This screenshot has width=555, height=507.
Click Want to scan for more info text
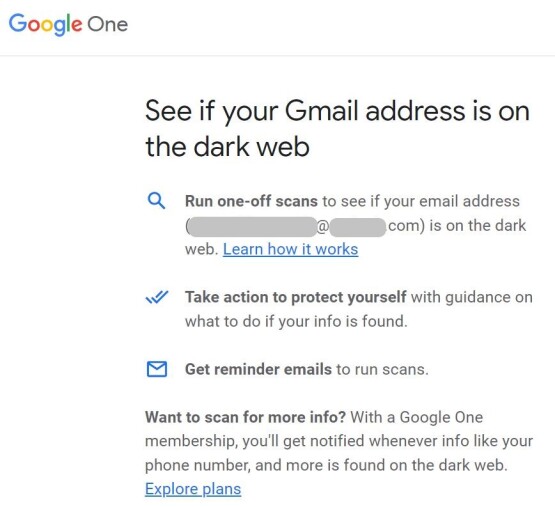click(x=245, y=417)
